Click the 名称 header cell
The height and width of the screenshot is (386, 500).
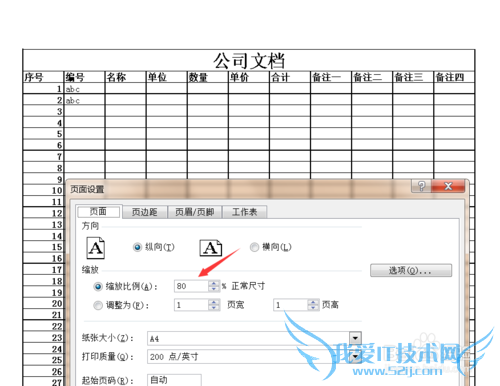coord(125,77)
